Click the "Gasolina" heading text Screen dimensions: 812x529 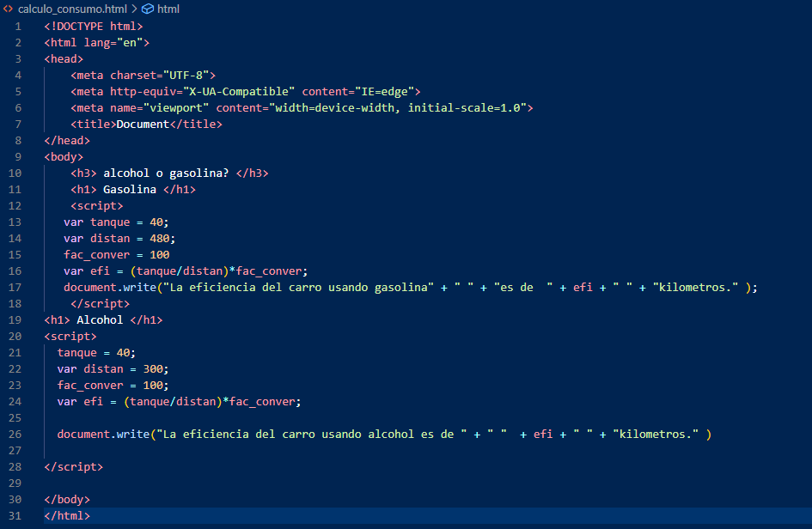pos(130,190)
